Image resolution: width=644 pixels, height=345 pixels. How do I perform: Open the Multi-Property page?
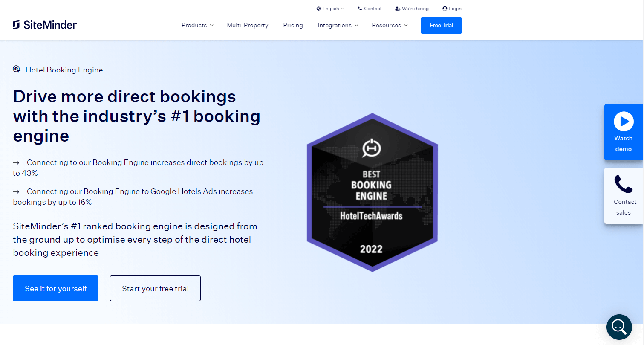tap(248, 25)
